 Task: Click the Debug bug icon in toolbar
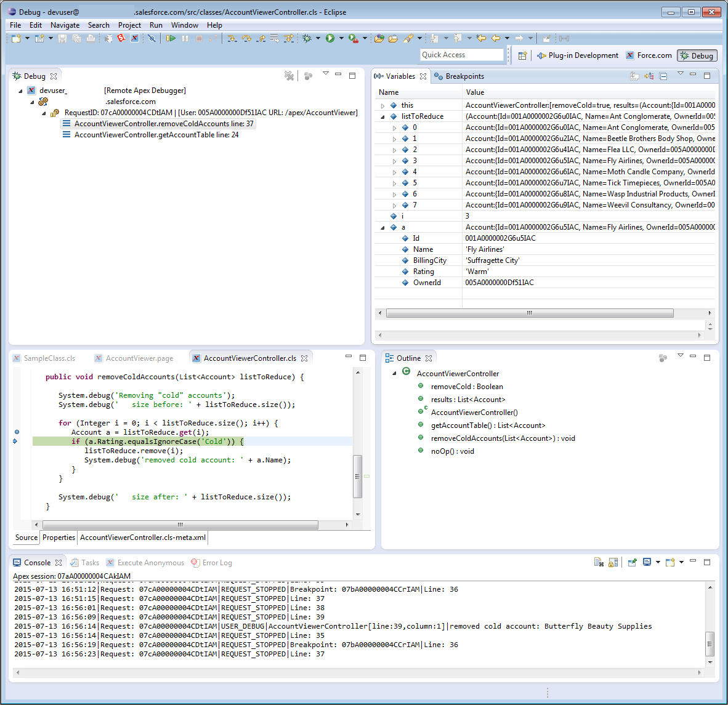click(307, 39)
